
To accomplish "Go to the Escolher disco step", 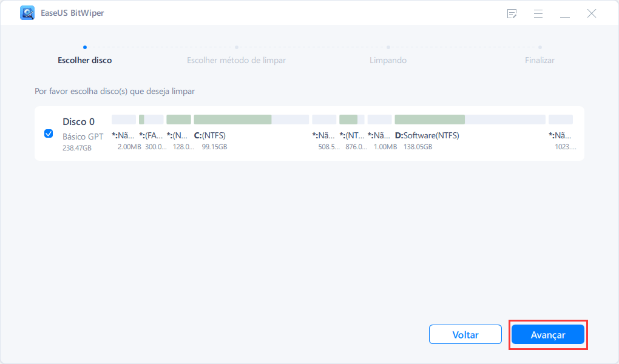I will tap(85, 60).
